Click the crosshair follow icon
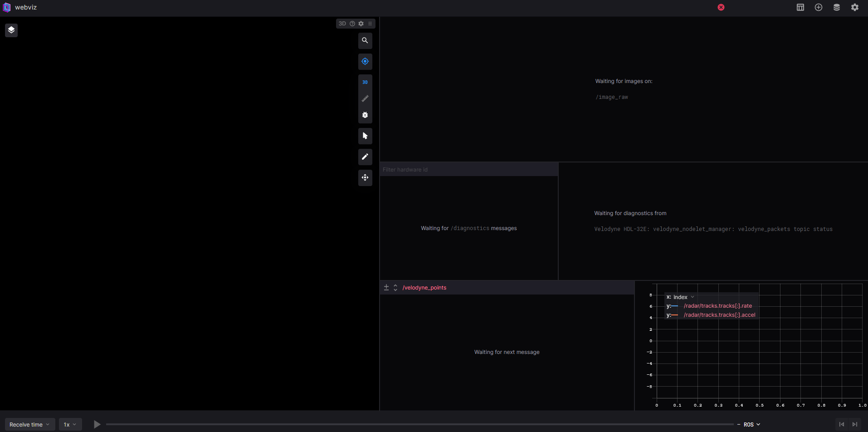The width and height of the screenshot is (868, 432). pyautogui.click(x=365, y=61)
